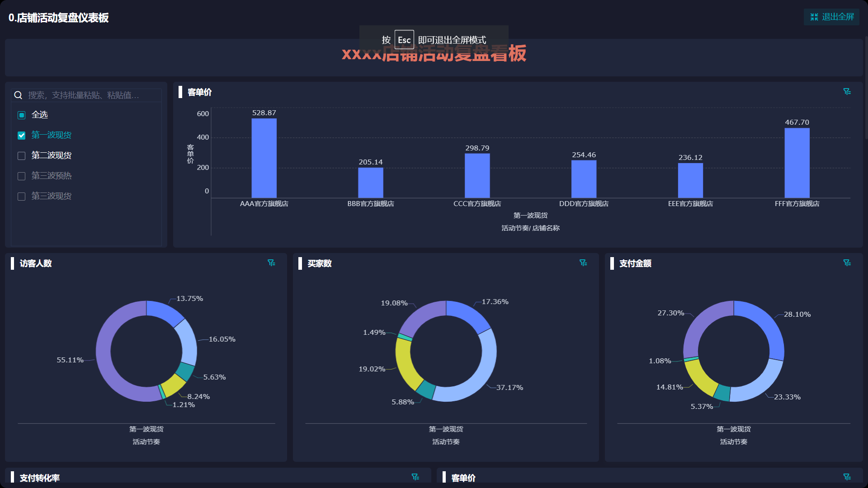The height and width of the screenshot is (488, 868).
Task: Check the 第二波现货 checkbox
Action: click(21, 156)
